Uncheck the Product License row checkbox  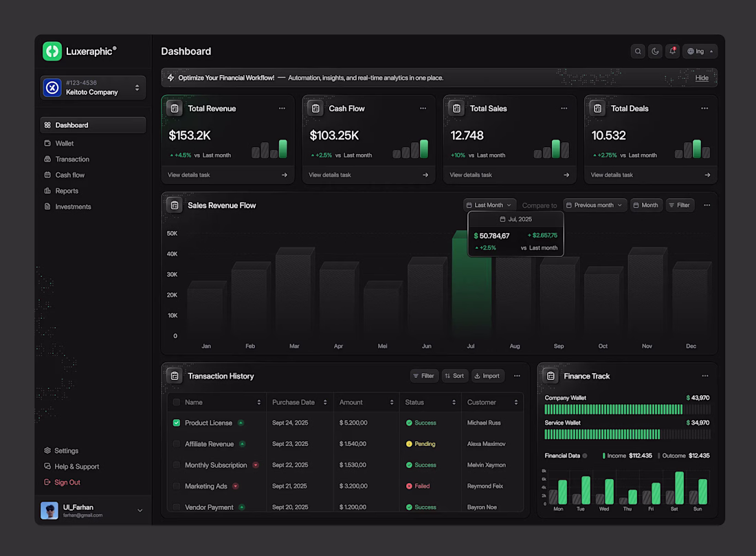[177, 423]
